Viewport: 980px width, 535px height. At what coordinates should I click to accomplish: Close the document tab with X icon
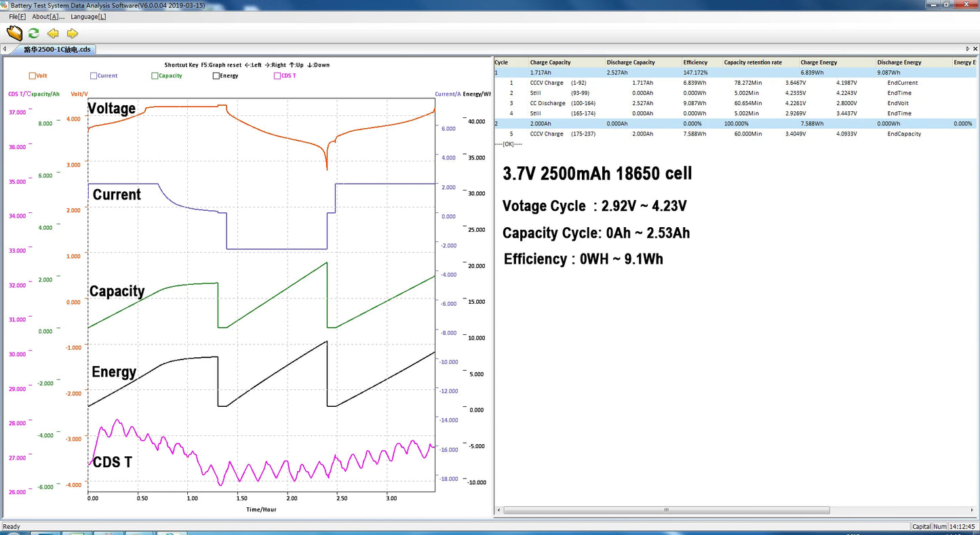tap(975, 49)
